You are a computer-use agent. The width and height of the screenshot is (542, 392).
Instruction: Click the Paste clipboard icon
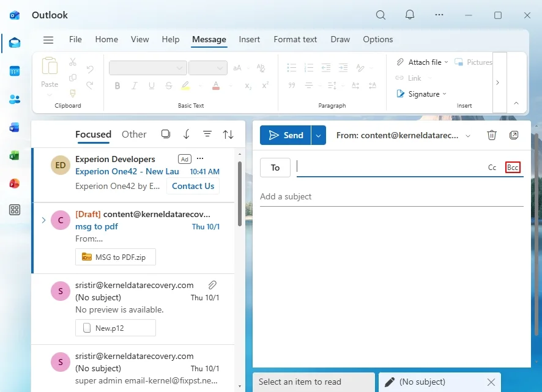pyautogui.click(x=50, y=65)
